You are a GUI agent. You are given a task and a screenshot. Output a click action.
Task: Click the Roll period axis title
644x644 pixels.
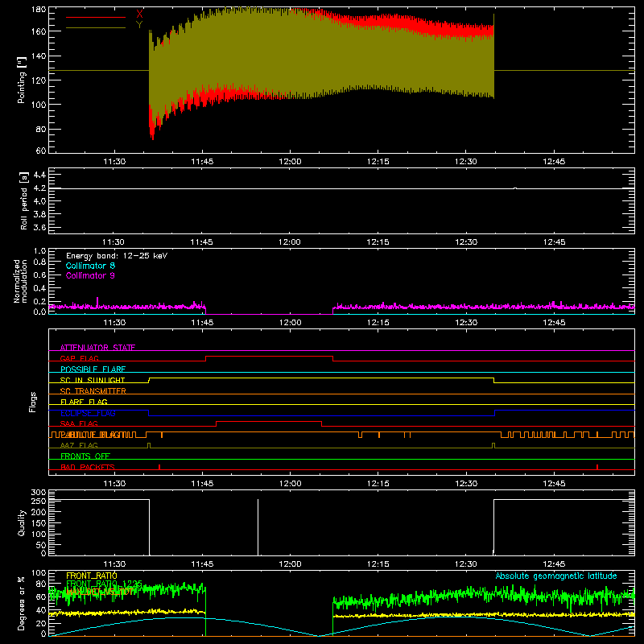coord(23,200)
